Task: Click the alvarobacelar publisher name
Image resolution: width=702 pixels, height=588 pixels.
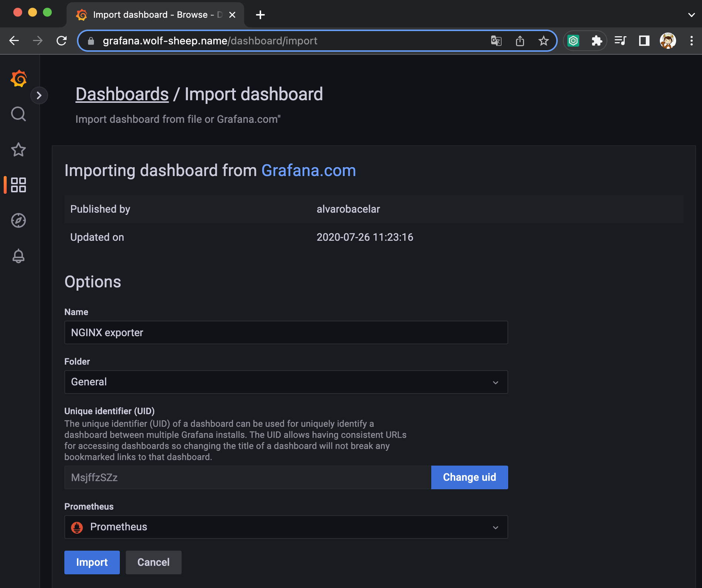Action: click(x=348, y=209)
